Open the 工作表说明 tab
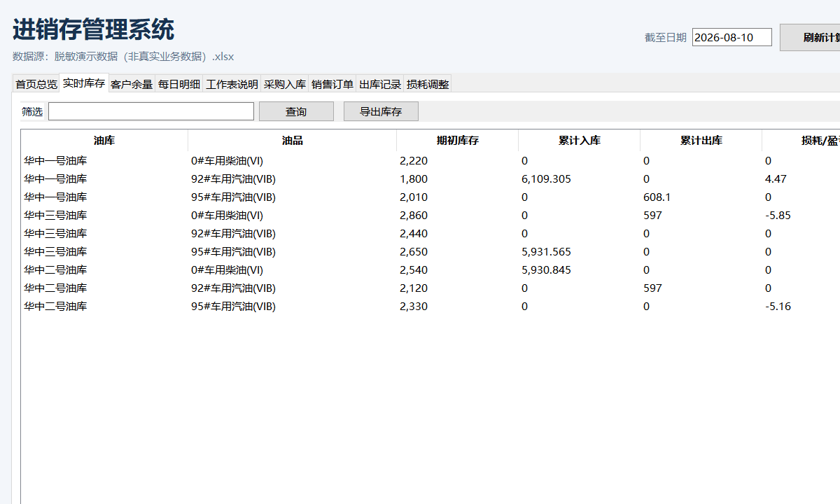 point(232,84)
